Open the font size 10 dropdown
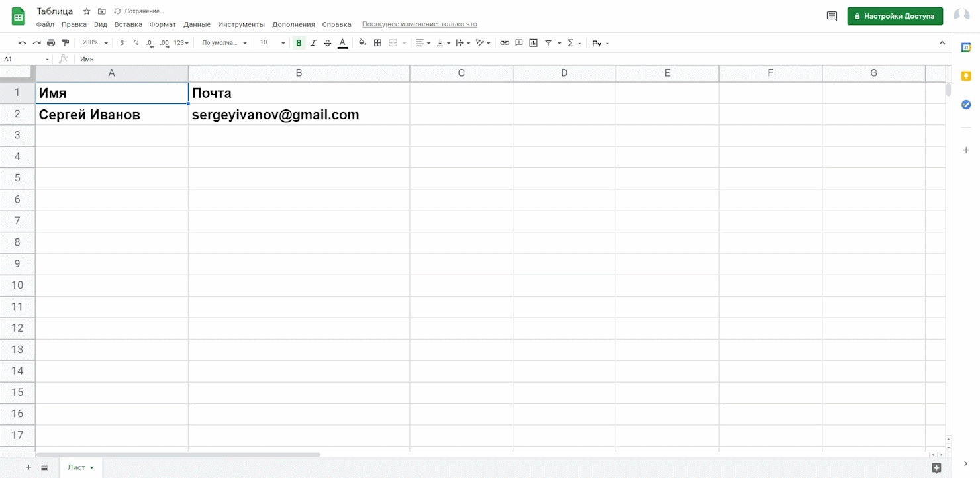 point(272,43)
